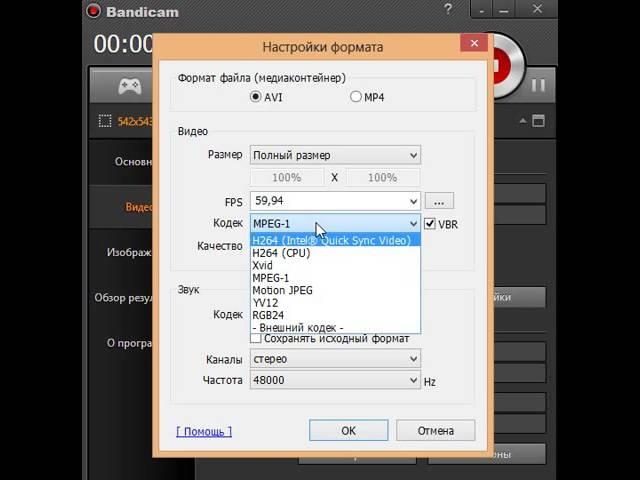The height and width of the screenshot is (480, 640).
Task: Select the AVI container radio button
Action: pyautogui.click(x=256, y=97)
